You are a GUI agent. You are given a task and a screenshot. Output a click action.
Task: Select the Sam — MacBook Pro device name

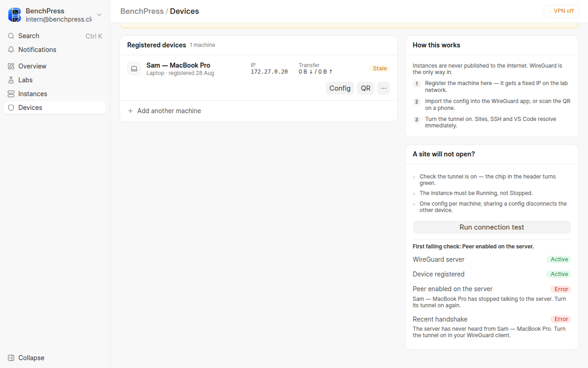coord(178,65)
